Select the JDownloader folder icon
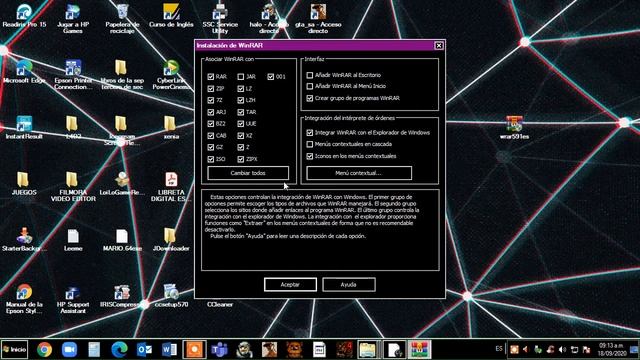The width and height of the screenshot is (640, 360). (171, 240)
